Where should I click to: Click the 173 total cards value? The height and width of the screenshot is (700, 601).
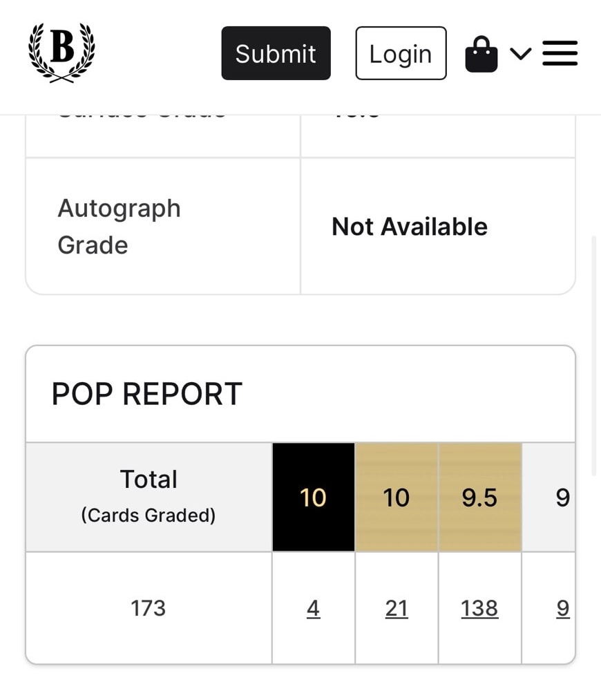(148, 608)
